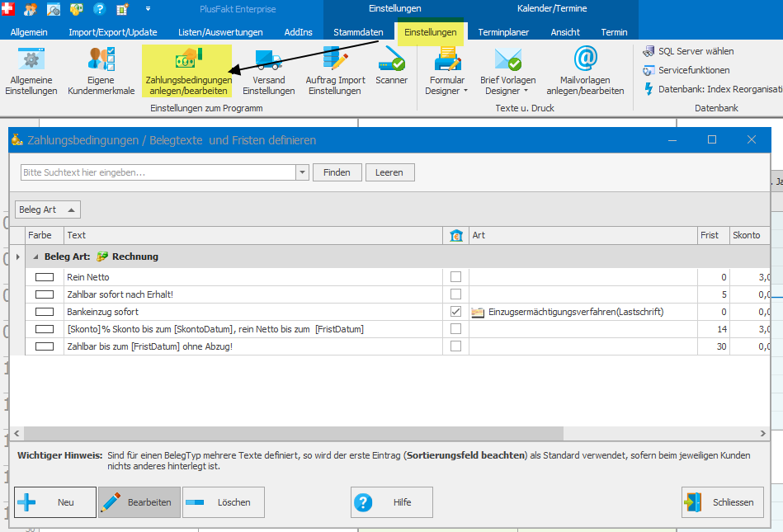Screen dimensions: 783x532
Task: Click the horizontal scrollbar left arrow
Action: (17, 433)
